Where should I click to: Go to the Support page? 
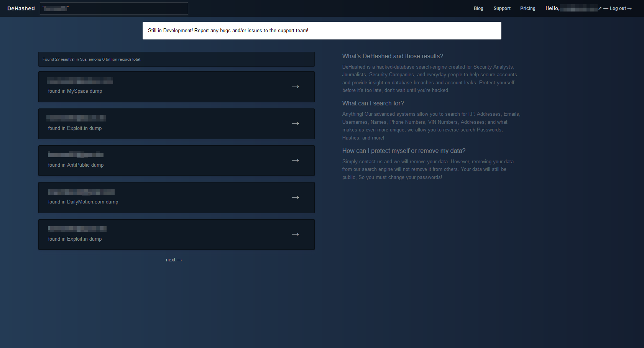[502, 8]
